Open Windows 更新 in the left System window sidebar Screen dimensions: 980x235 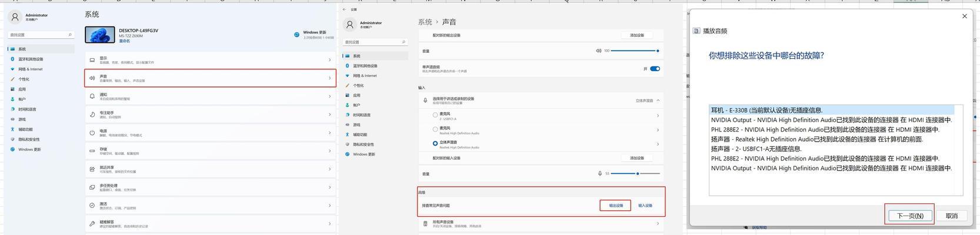point(29,149)
